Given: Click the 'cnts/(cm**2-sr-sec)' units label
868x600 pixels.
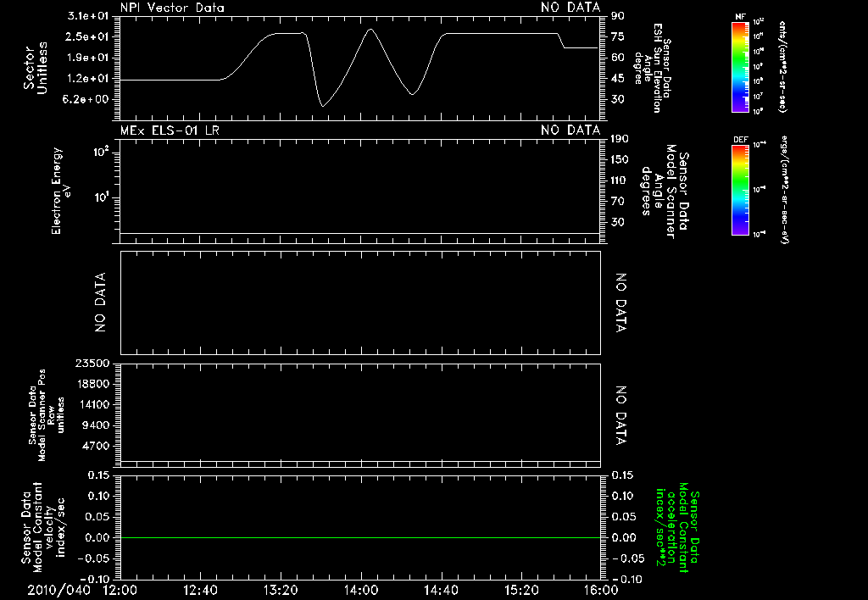Looking at the screenshot, I should [x=782, y=67].
